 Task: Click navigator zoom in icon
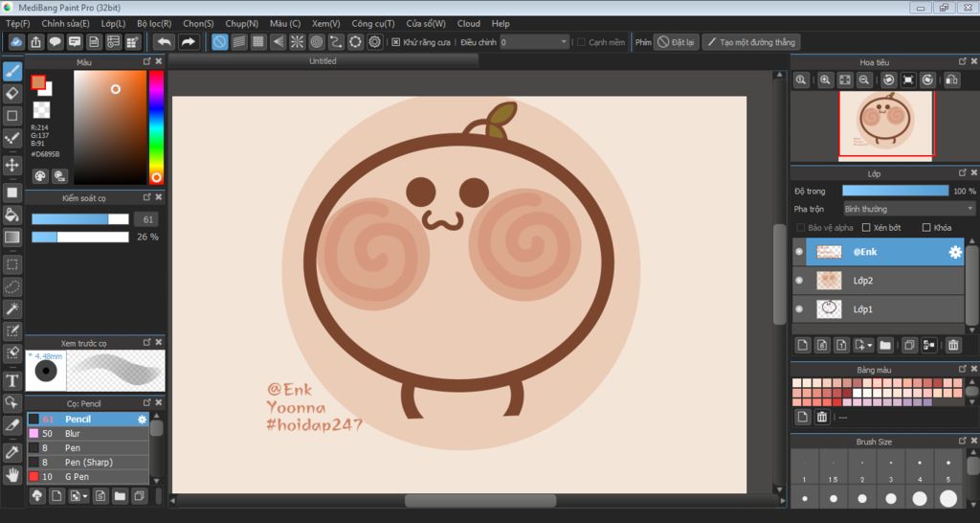click(826, 80)
